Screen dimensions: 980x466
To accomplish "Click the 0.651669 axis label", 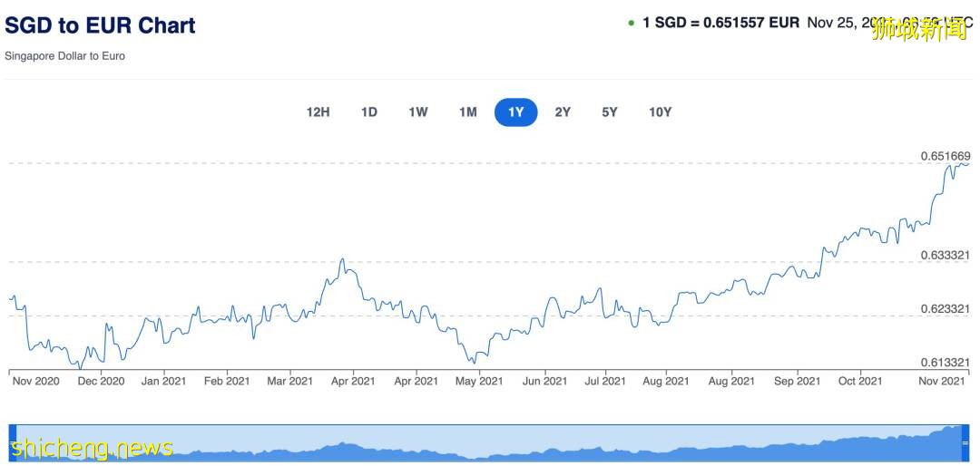I will point(946,156).
